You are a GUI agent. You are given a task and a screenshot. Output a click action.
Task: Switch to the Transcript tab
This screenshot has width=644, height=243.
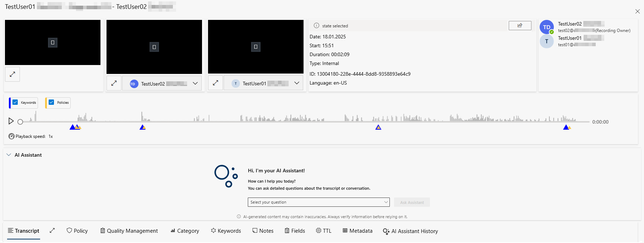pyautogui.click(x=23, y=231)
